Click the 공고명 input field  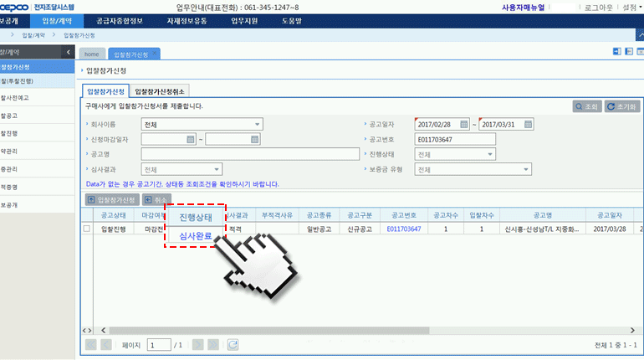[250, 154]
